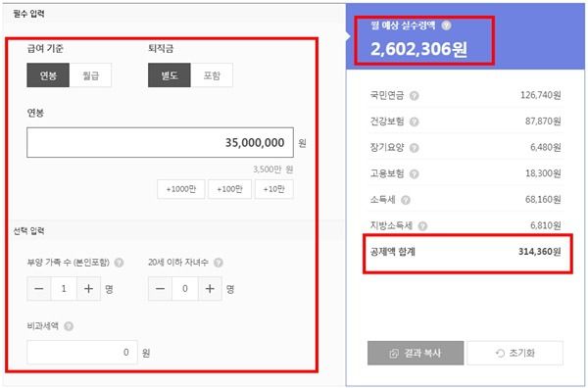Open help icon beside 건강보험

[414, 121]
